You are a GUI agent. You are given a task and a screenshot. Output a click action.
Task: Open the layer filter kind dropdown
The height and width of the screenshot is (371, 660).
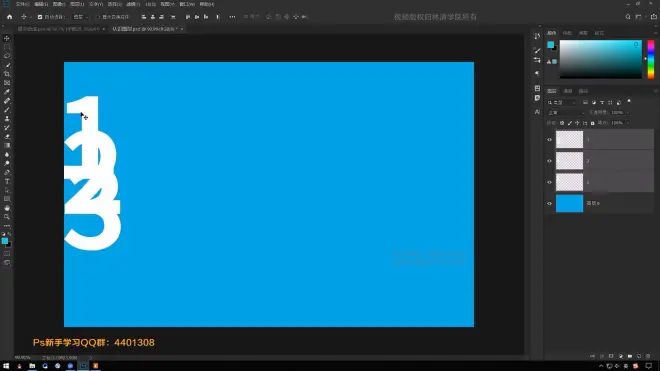[562, 102]
